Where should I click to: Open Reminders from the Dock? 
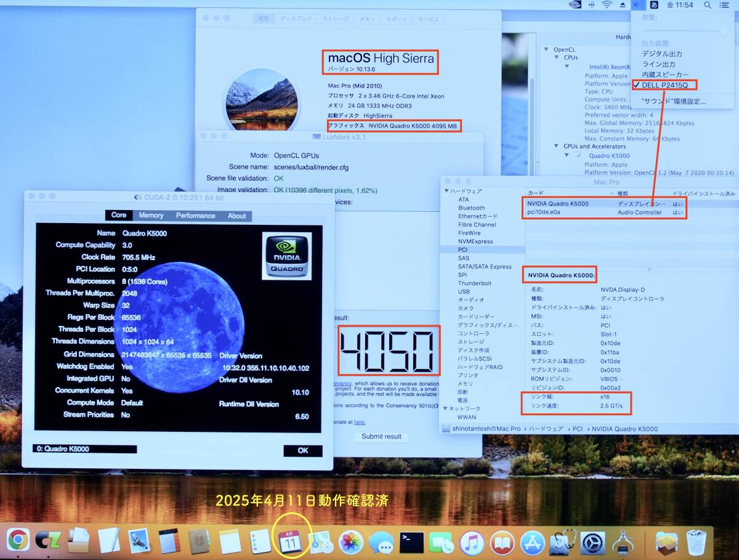click(x=259, y=541)
